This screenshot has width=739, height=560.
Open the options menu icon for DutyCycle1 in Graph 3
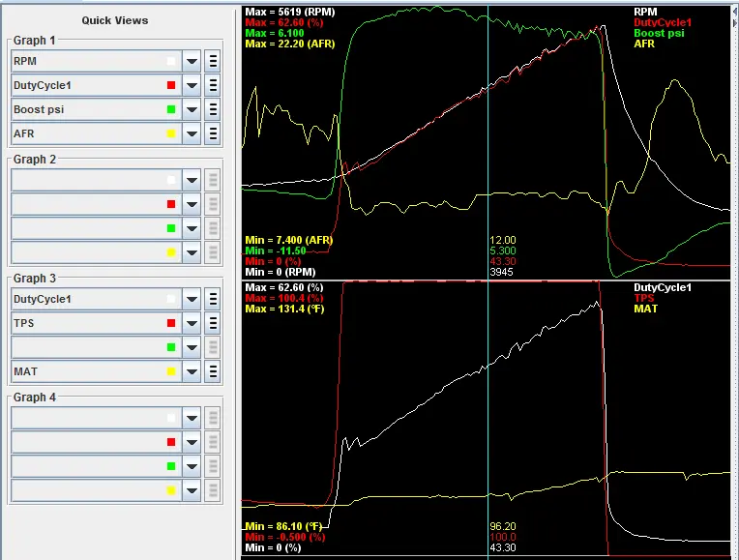point(213,299)
